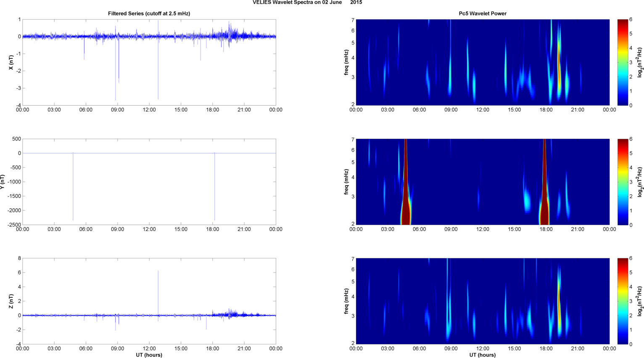
Task: Select the X component filtered series plot
Action: pos(149,62)
